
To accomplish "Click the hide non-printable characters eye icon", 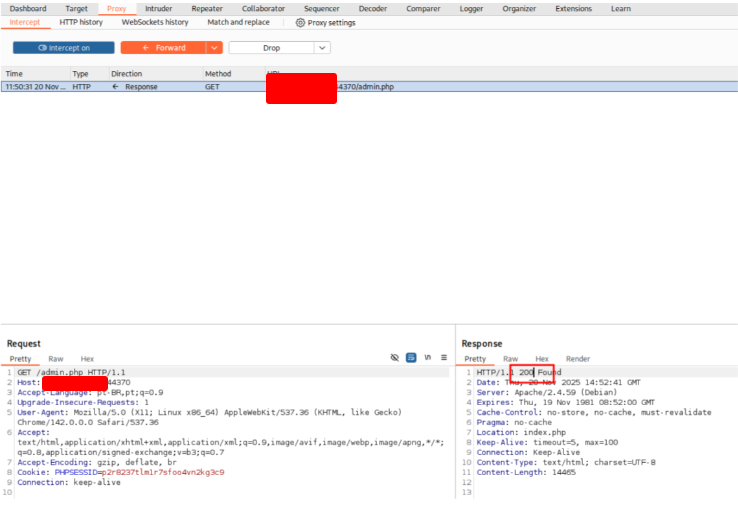I will point(395,358).
